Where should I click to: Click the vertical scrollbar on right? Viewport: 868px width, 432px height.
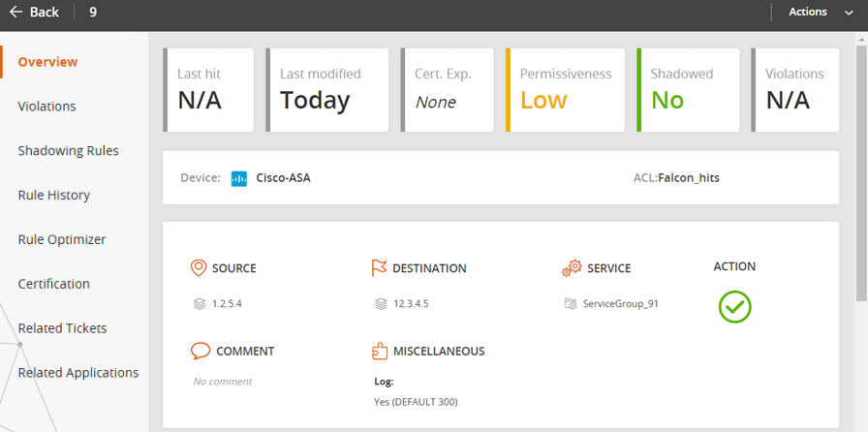(x=860, y=174)
